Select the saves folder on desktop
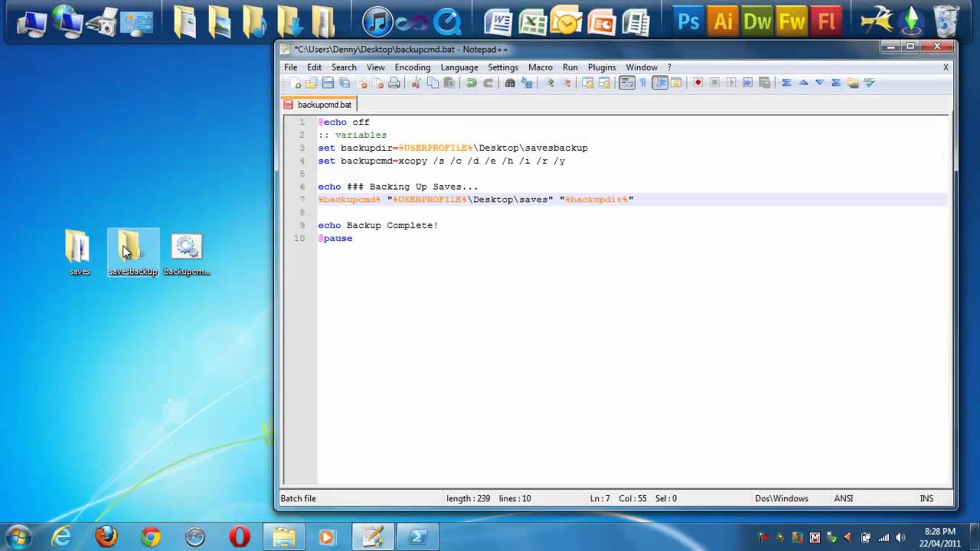Image resolution: width=980 pixels, height=551 pixels. click(79, 253)
